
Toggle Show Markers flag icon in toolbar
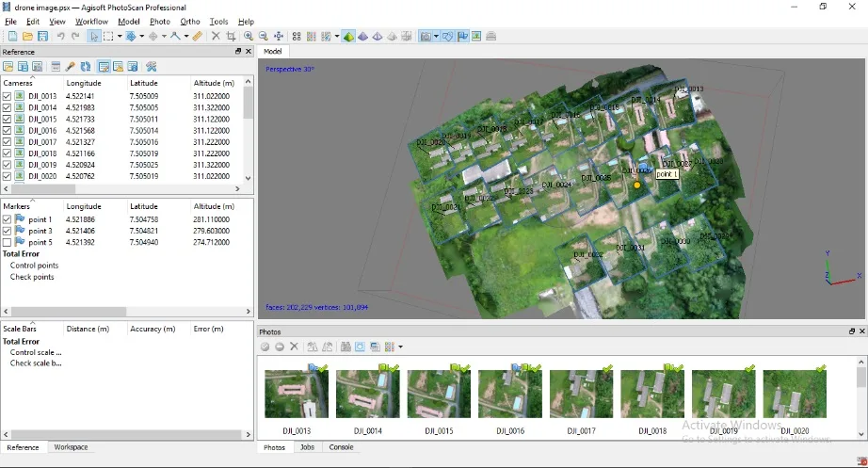coord(462,36)
